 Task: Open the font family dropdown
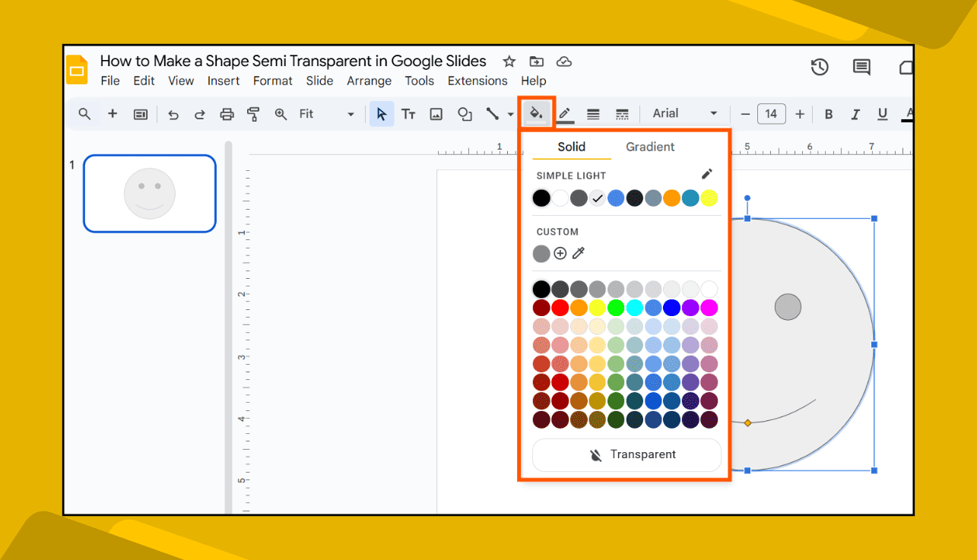[683, 113]
